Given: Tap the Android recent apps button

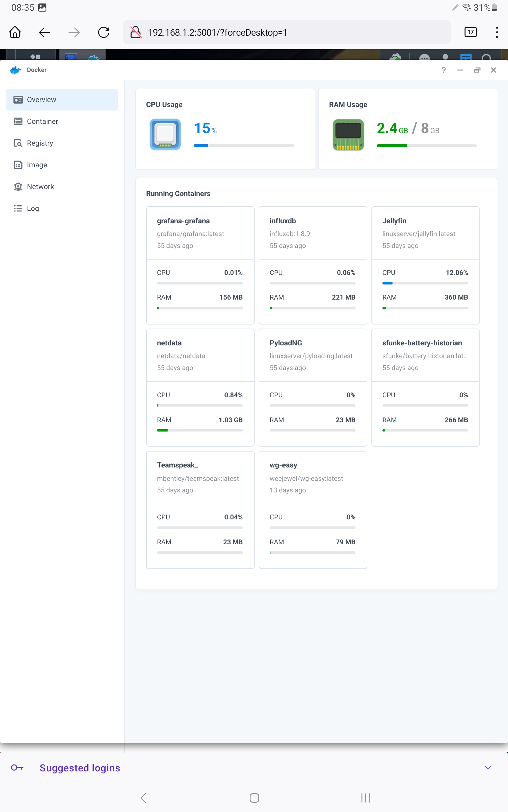Looking at the screenshot, I should 366,798.
